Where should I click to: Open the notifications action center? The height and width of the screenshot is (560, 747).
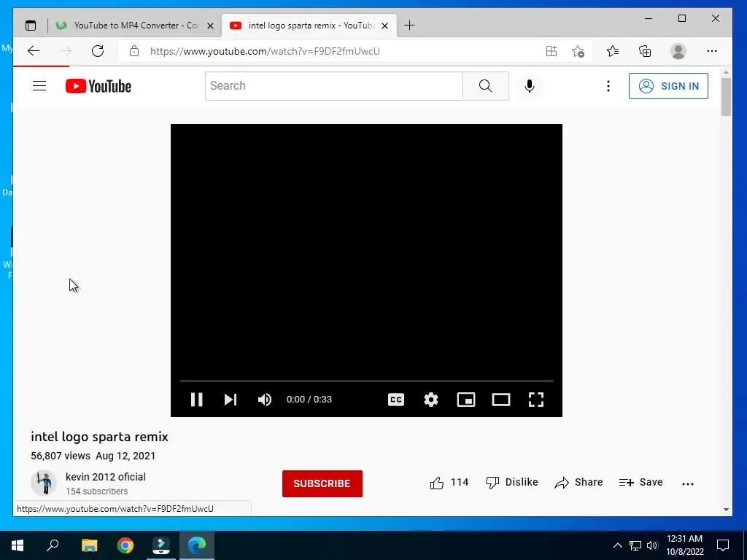(723, 545)
